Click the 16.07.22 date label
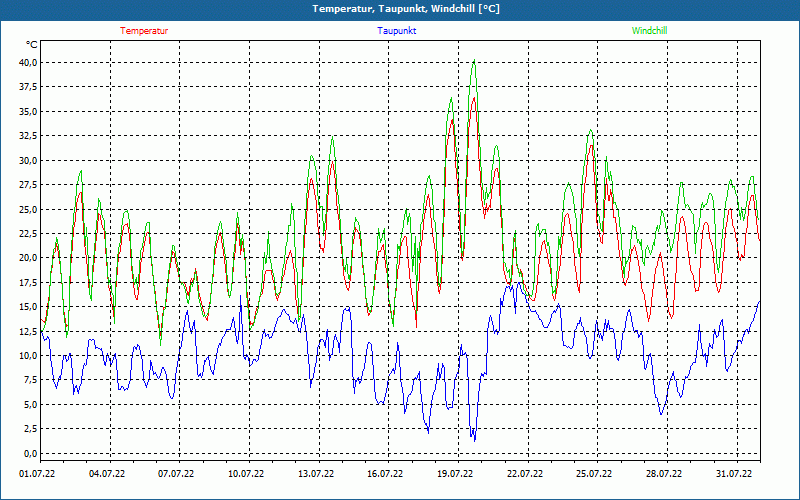 click(385, 473)
